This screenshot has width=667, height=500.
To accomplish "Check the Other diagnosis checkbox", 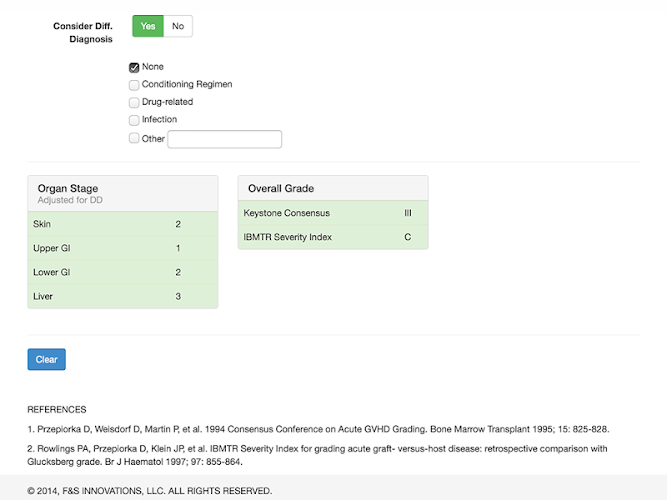I will point(134,139).
